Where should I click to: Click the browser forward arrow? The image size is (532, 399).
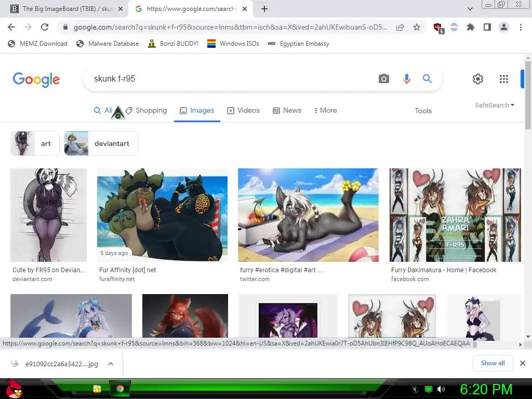pos(28,27)
